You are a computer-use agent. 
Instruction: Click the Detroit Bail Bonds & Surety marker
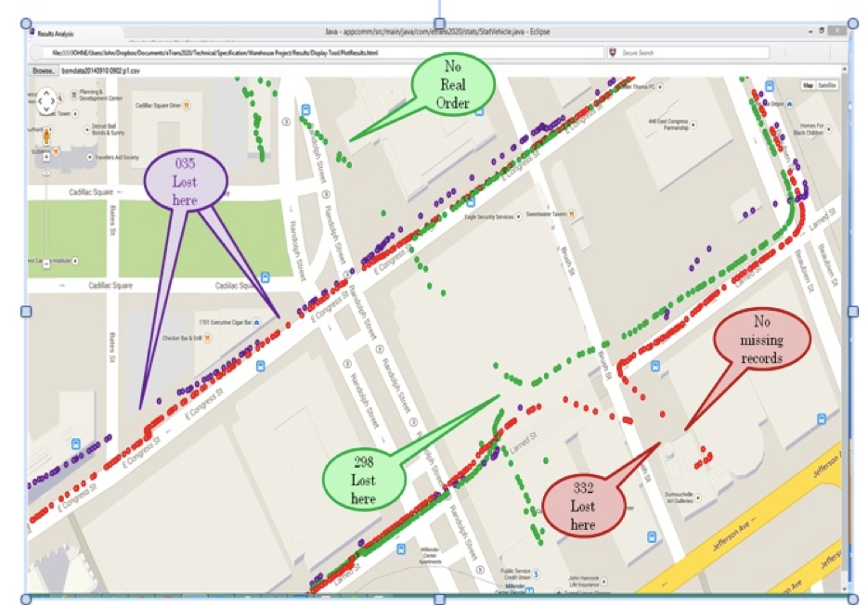tap(87, 130)
